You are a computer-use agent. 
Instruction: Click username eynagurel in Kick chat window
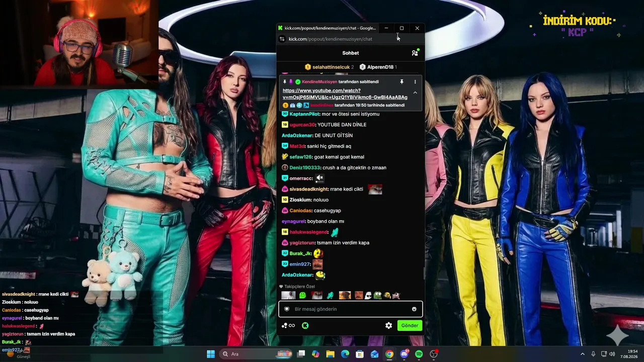[x=293, y=221]
